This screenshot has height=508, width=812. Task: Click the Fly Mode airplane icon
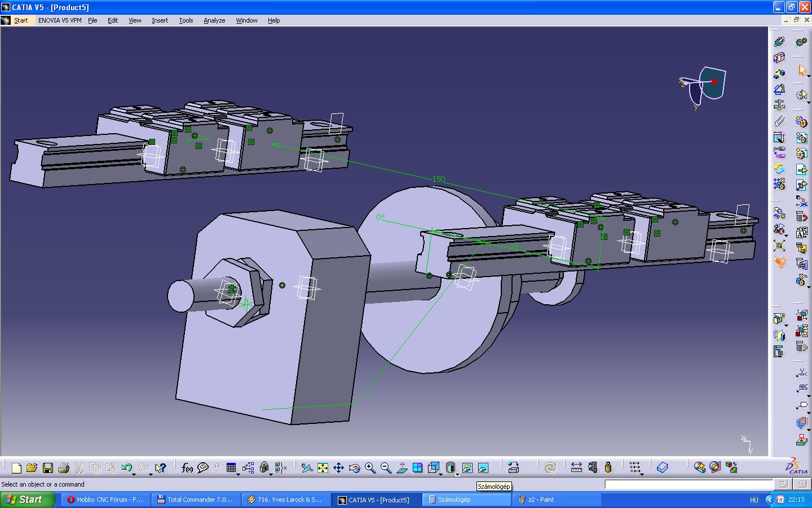(307, 468)
